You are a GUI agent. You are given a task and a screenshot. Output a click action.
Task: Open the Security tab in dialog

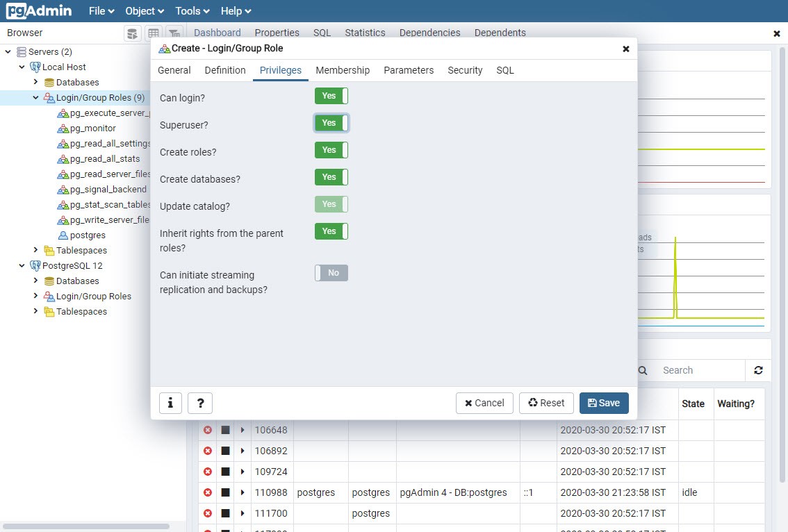[465, 70]
